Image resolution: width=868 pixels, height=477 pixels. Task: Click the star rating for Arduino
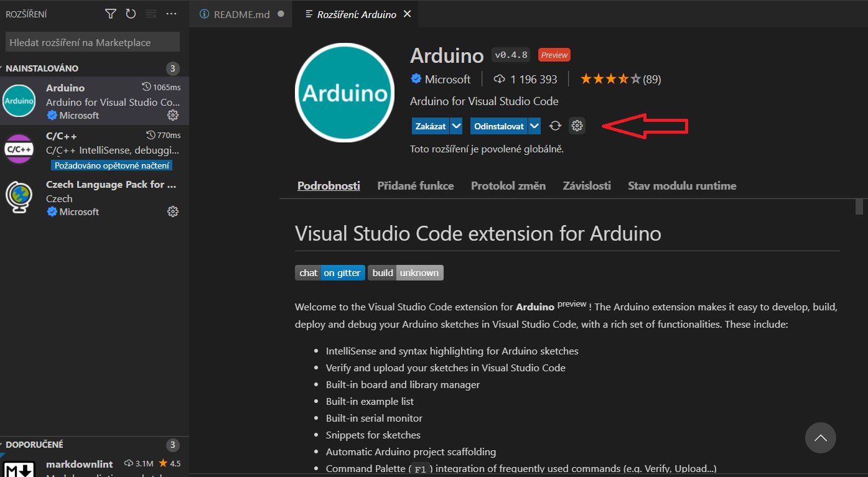610,80
